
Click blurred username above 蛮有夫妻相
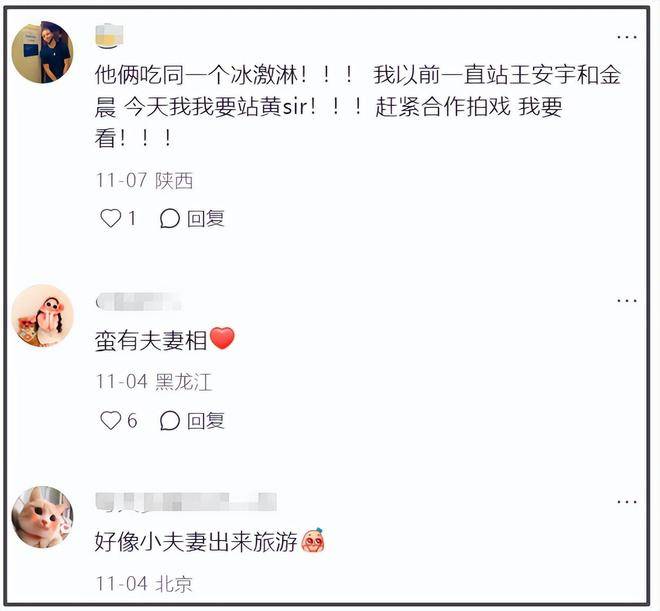tap(138, 301)
